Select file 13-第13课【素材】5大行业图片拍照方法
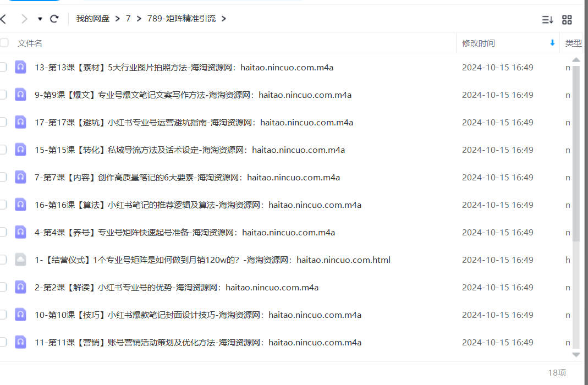Viewport: 588px width, 385px height. click(184, 68)
